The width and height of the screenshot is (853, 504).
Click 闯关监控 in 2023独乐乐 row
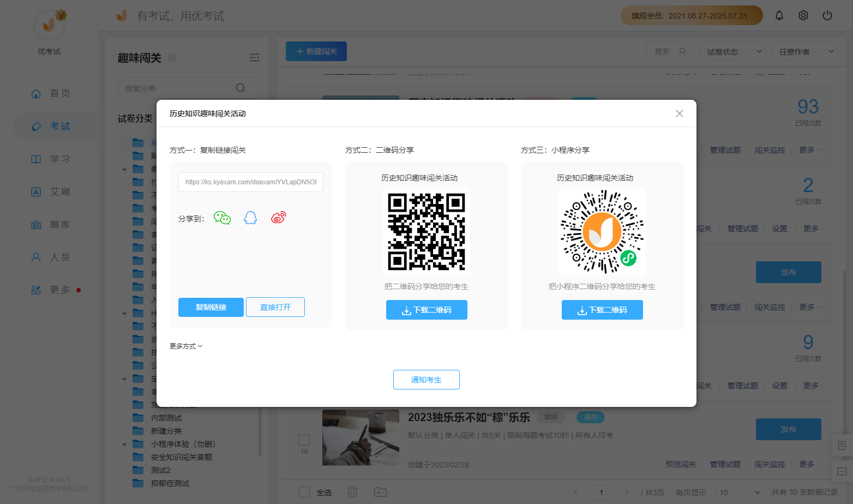[x=770, y=464]
